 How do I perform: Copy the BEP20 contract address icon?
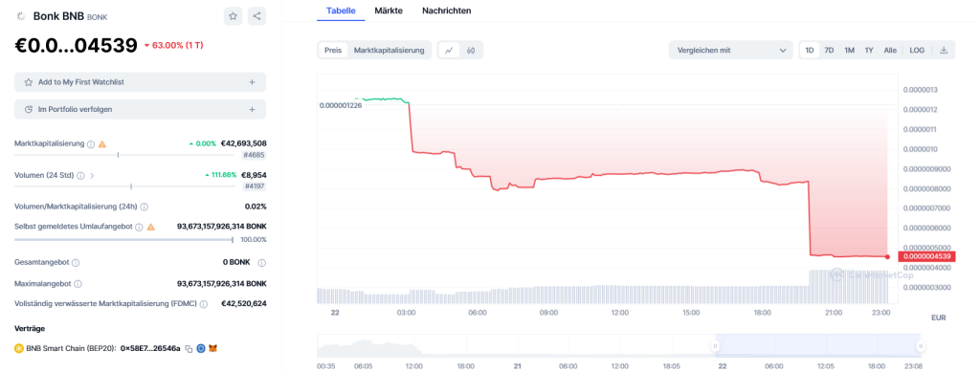click(189, 348)
